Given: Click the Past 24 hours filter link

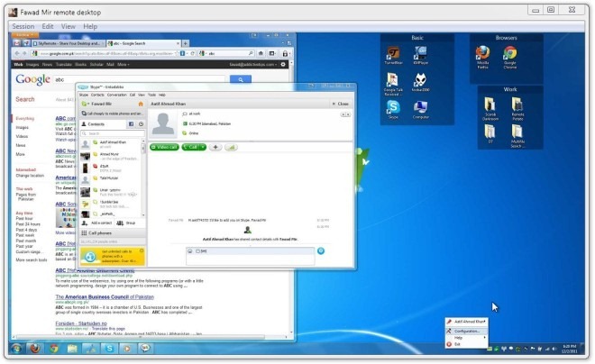Looking at the screenshot, I should point(28,224).
